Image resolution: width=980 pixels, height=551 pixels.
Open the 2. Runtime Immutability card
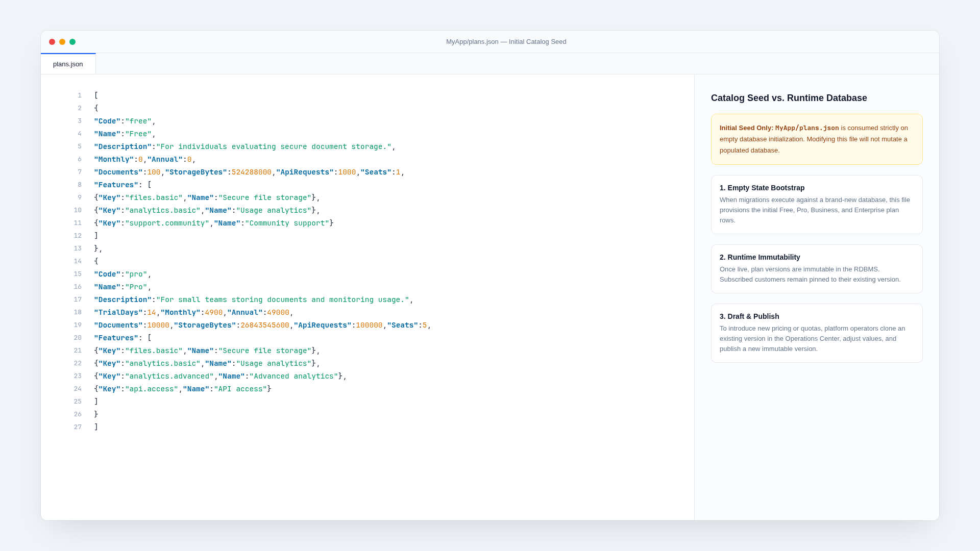coord(817,269)
